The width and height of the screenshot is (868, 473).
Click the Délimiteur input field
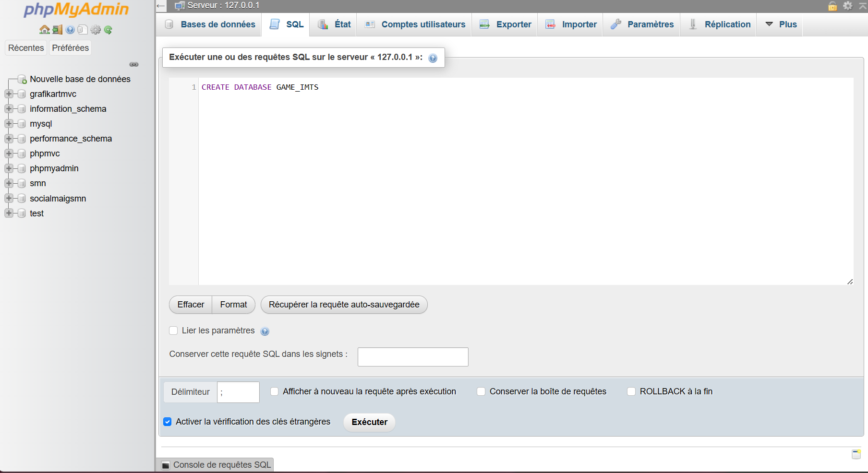(x=238, y=392)
